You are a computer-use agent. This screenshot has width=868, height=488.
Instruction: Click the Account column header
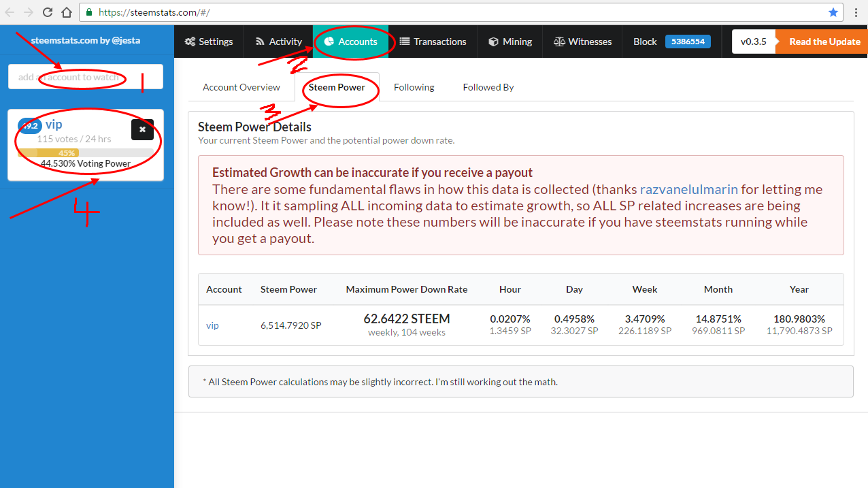(224, 289)
